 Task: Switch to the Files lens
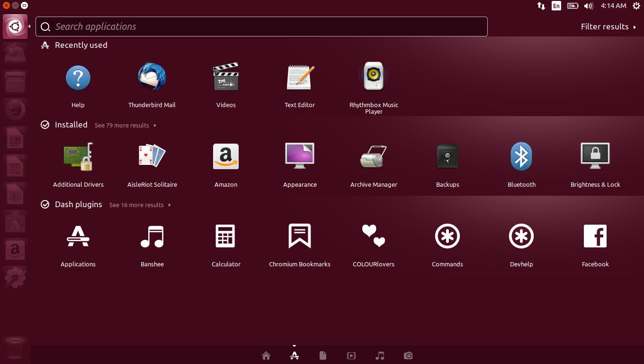(323, 355)
